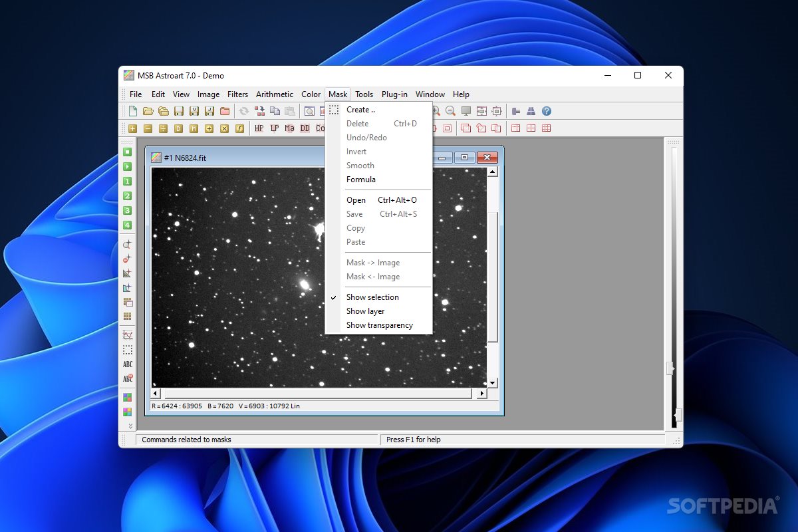The image size is (798, 532).
Task: Apply the LP low-pass filter icon
Action: point(274,128)
